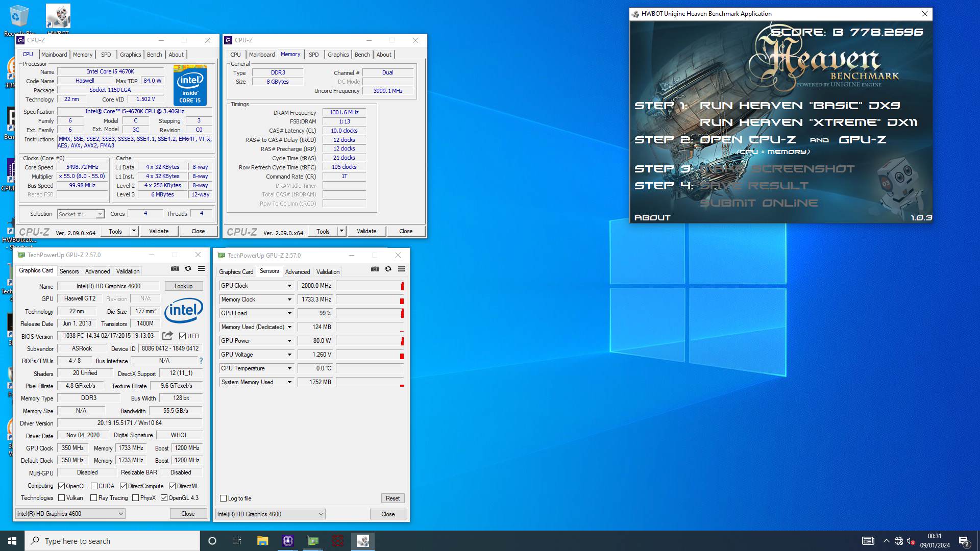Toggle DirectML checkbox

[x=173, y=486]
